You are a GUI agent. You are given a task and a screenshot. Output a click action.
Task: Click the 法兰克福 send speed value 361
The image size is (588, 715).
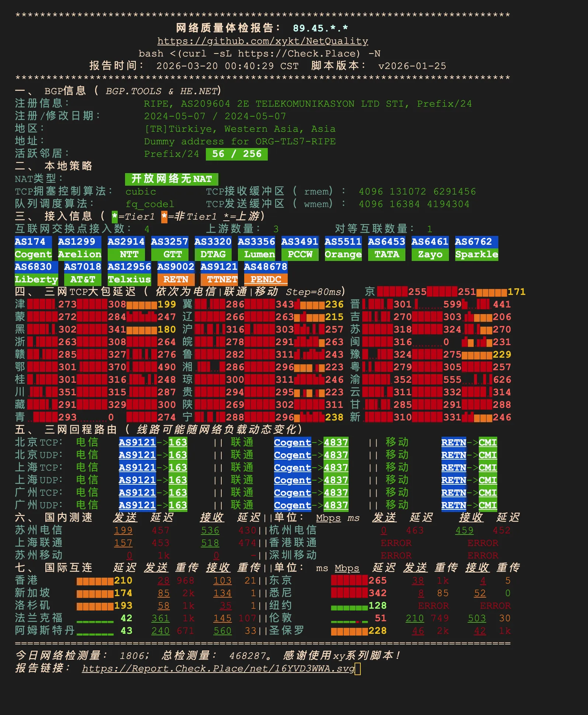160,618
